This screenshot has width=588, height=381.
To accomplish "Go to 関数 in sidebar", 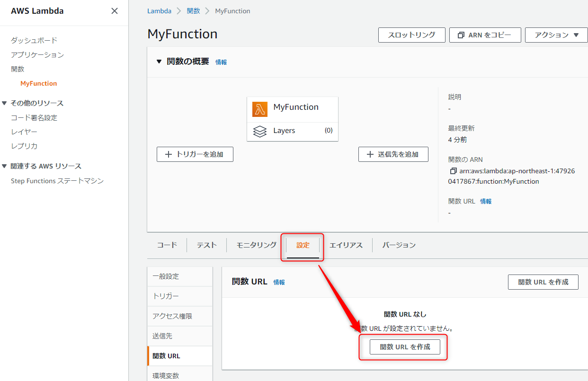I will click(x=18, y=69).
